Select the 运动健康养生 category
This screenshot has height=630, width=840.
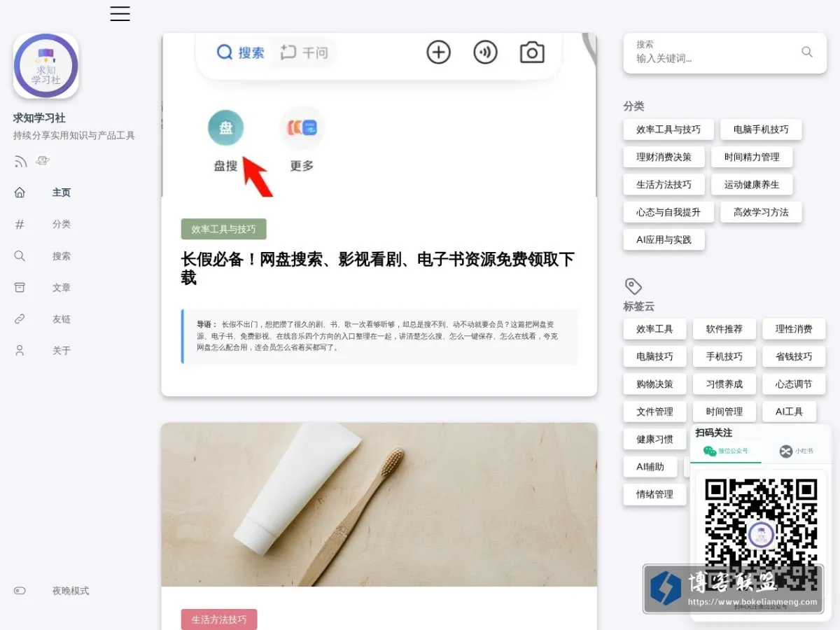coord(752,185)
